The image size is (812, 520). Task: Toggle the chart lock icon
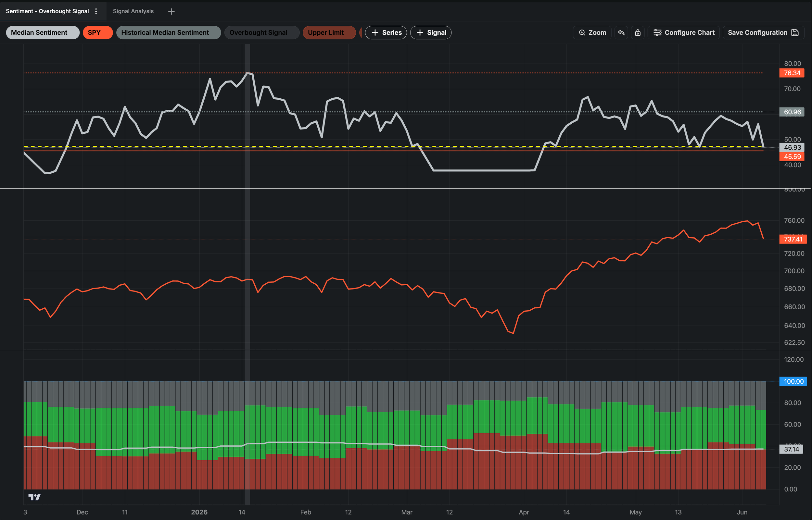(x=638, y=32)
